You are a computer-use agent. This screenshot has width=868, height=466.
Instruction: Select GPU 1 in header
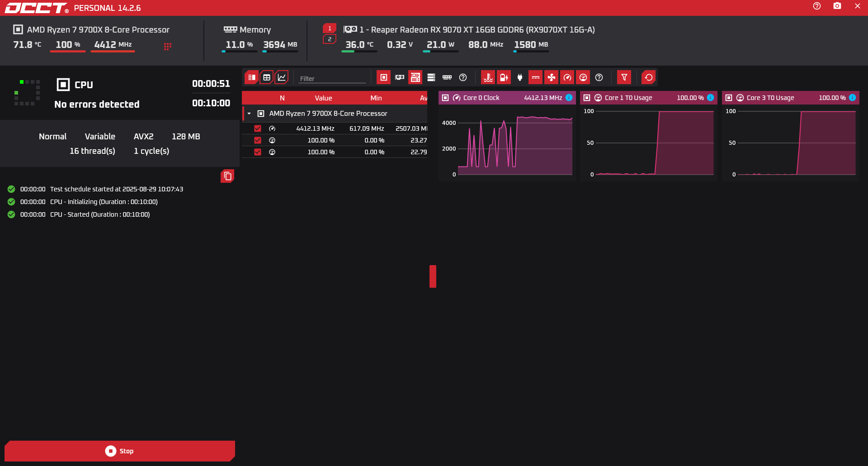point(330,28)
